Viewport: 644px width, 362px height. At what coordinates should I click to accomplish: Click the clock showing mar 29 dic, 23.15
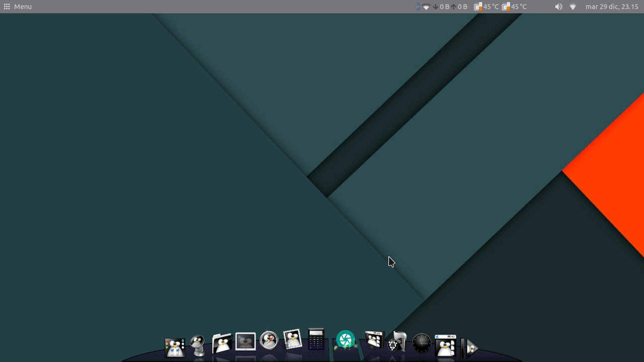[x=612, y=7]
